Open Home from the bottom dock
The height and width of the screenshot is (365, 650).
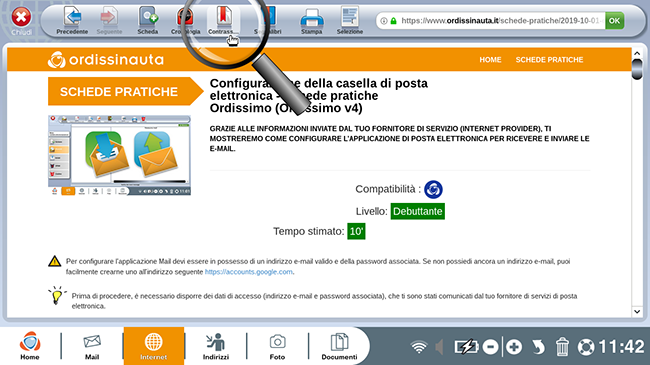pyautogui.click(x=30, y=346)
